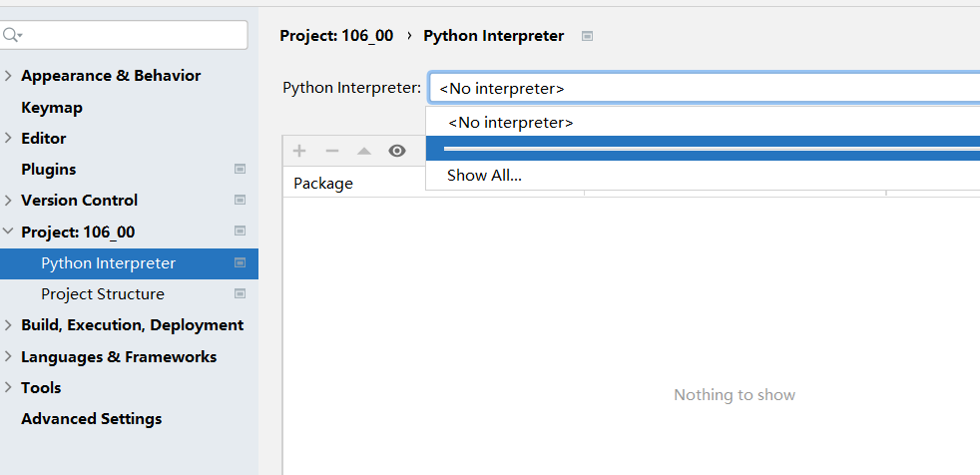980x475 pixels.
Task: Expand the Build, Execution, Deployment section
Action: [x=8, y=325]
